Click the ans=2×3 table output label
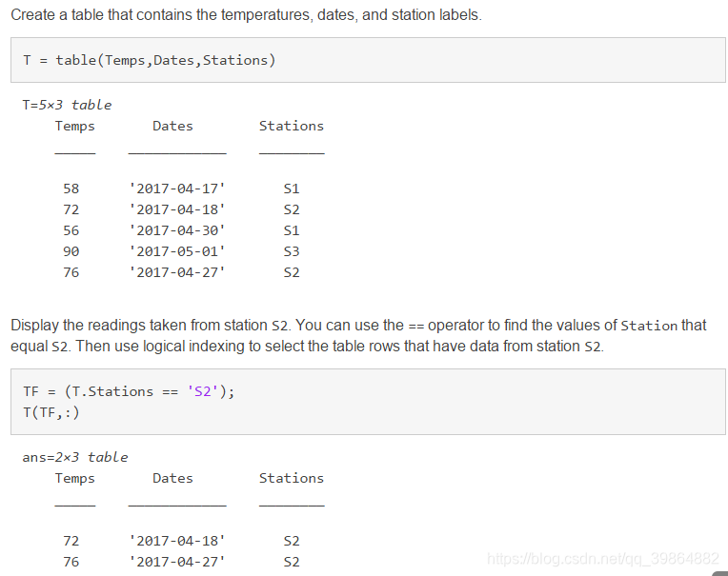 pos(74,457)
